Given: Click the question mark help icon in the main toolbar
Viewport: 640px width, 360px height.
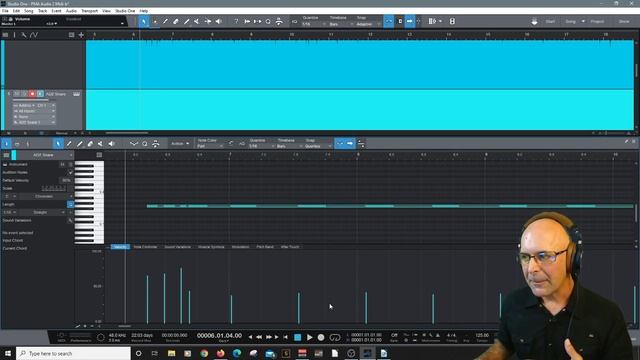Looking at the screenshot, I should [x=236, y=21].
